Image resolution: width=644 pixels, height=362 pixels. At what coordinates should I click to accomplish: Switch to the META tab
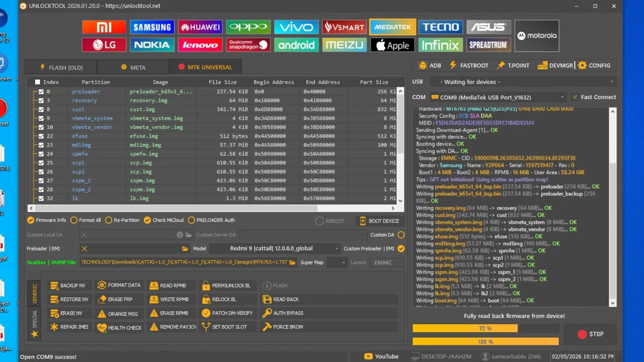(133, 67)
